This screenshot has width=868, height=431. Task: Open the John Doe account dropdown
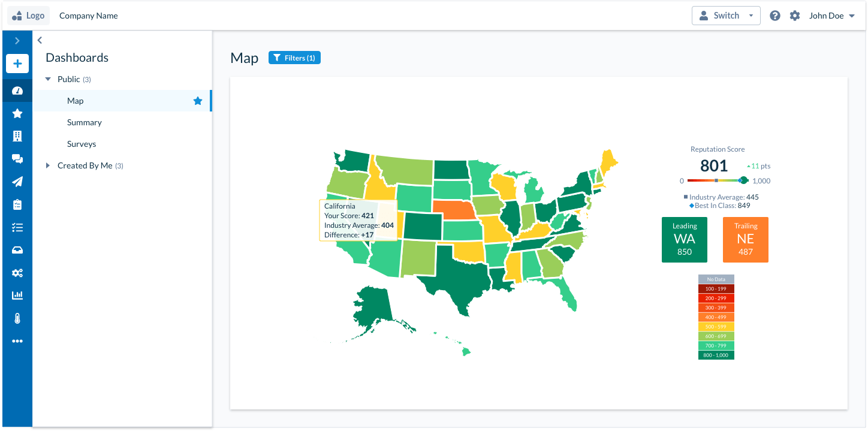[x=831, y=16]
